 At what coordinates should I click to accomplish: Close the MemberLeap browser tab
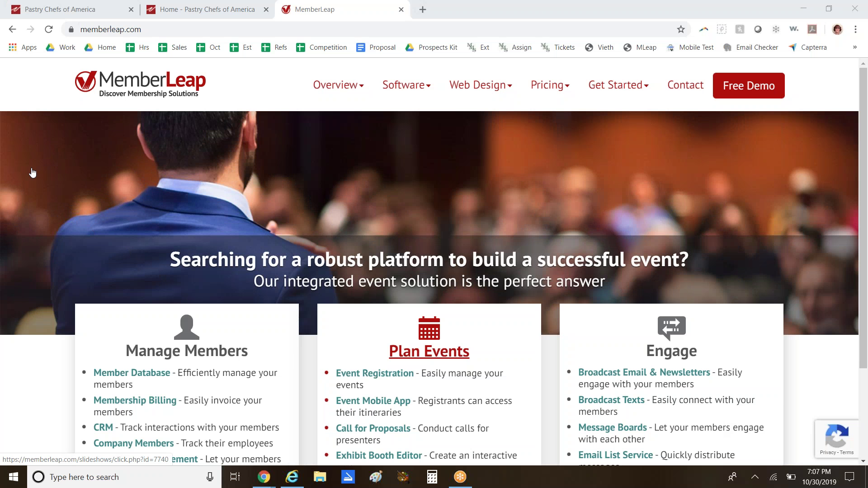(x=401, y=9)
